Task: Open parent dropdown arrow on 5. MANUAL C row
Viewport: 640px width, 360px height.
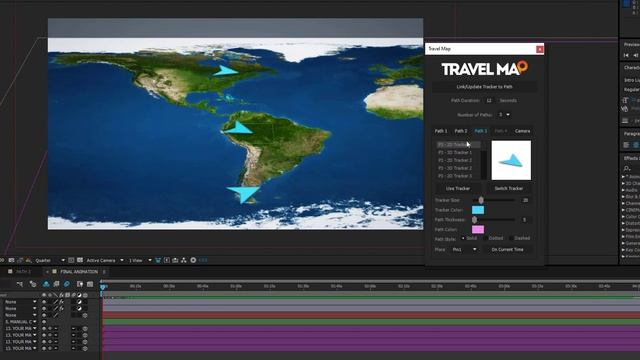Action: (35, 322)
